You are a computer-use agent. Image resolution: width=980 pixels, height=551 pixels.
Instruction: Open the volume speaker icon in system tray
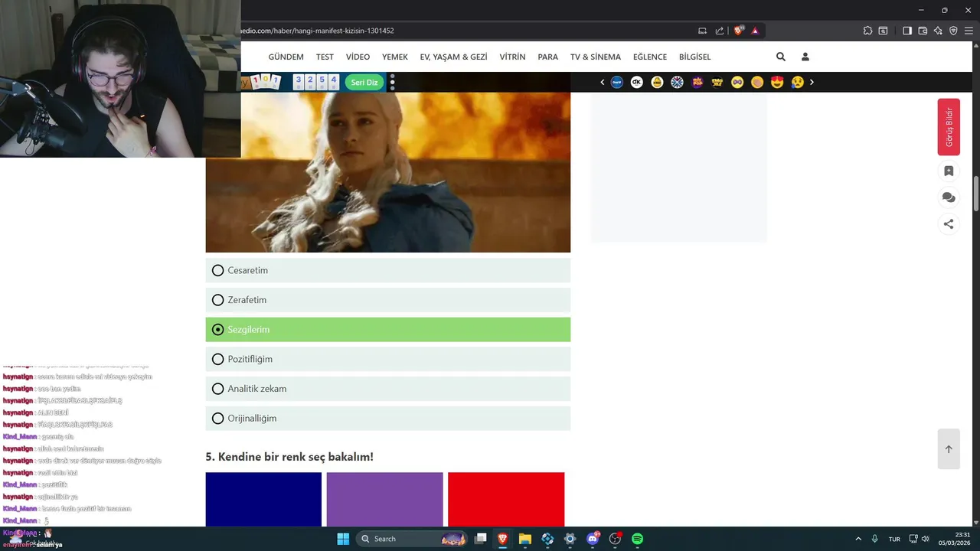coord(926,539)
